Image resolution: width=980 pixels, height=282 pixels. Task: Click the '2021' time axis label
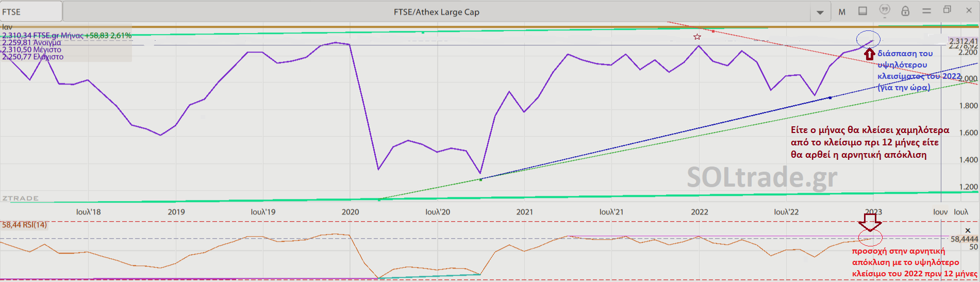525,212
